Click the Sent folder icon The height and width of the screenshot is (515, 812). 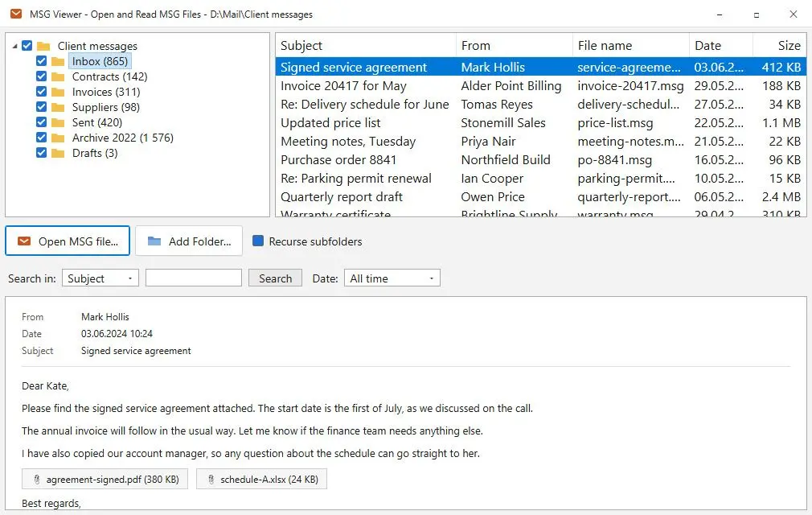click(58, 123)
